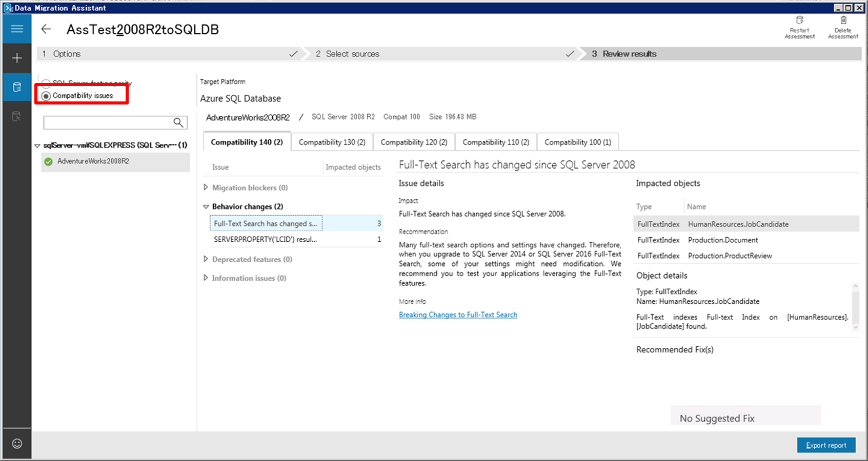Open the Migrations icon in sidebar
Screen dimensions: 868x461
click(x=17, y=116)
